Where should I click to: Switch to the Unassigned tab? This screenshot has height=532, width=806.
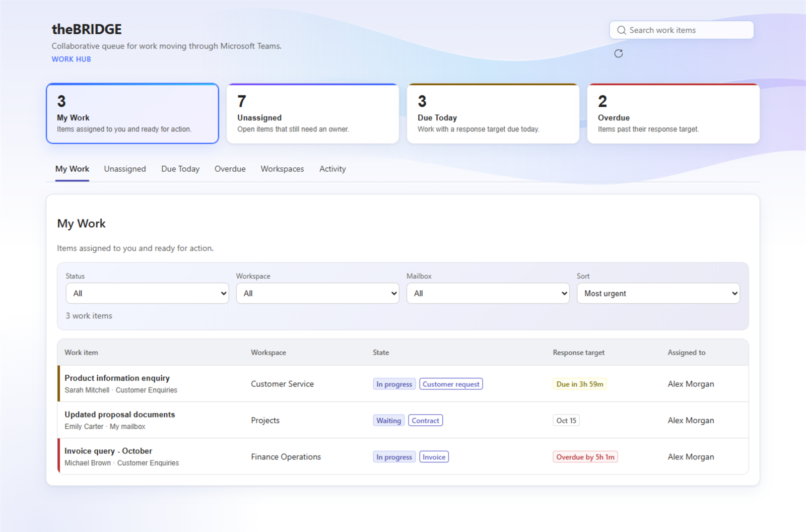click(125, 169)
